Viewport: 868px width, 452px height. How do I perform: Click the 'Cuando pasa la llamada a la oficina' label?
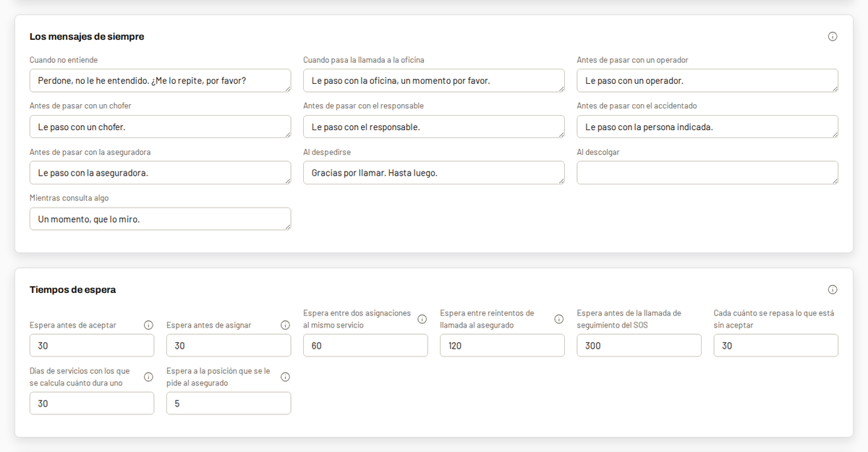[364, 59]
